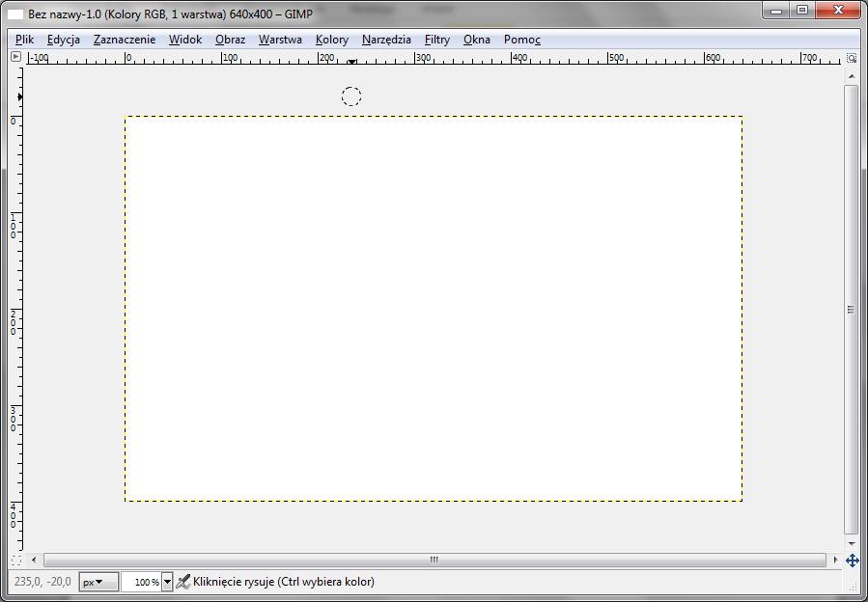
Task: Click the horizontal scrollbar right arrow
Action: tap(835, 560)
